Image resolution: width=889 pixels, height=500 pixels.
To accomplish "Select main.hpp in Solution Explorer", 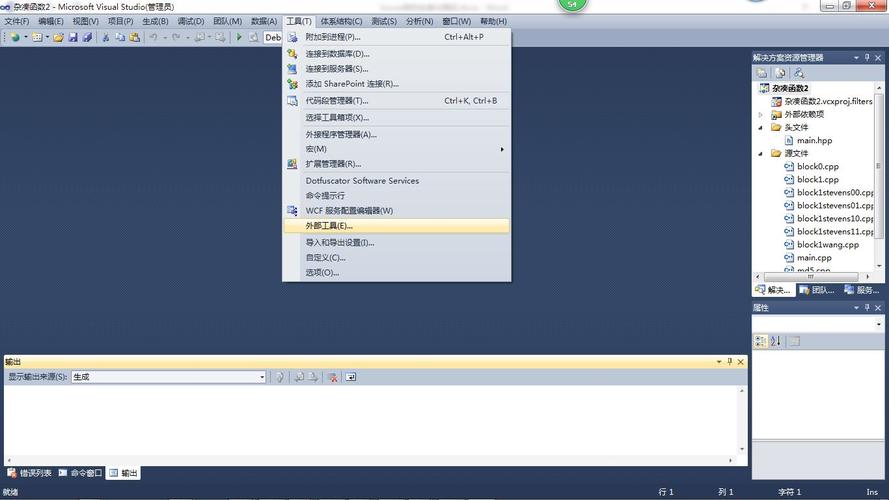I will click(815, 141).
